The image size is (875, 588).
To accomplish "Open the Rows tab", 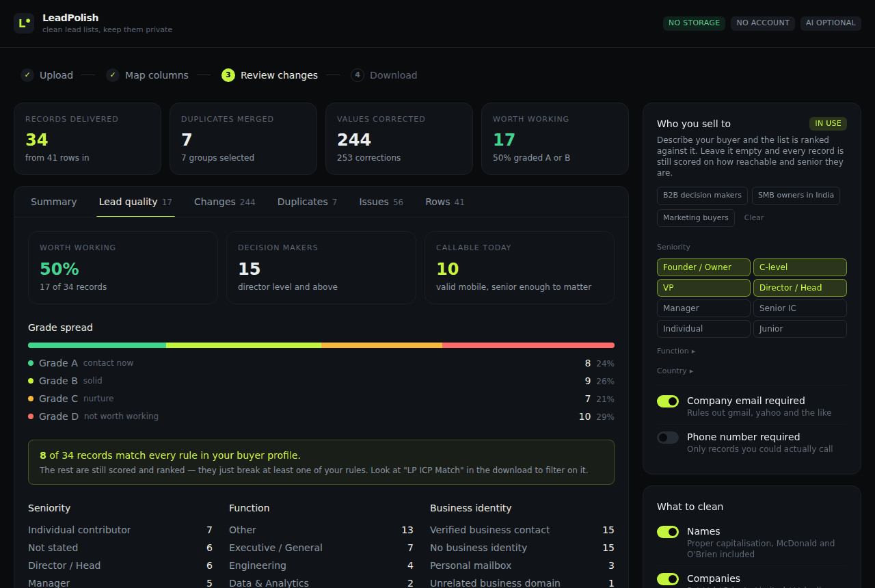I will point(444,202).
